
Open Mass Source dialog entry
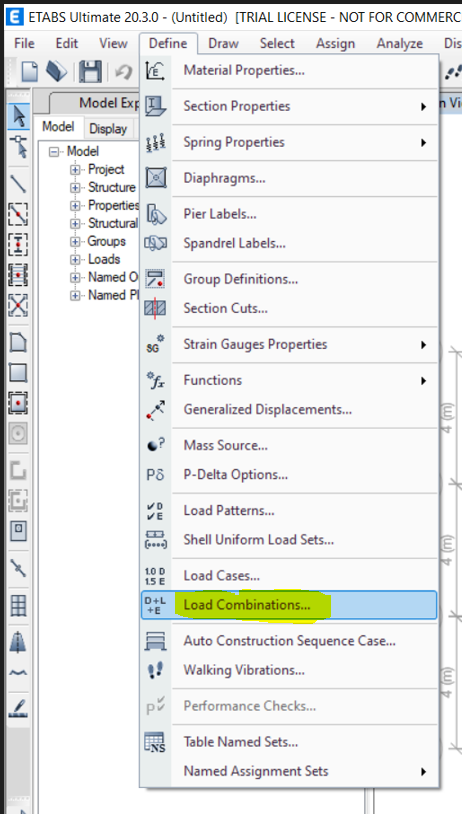(x=289, y=445)
